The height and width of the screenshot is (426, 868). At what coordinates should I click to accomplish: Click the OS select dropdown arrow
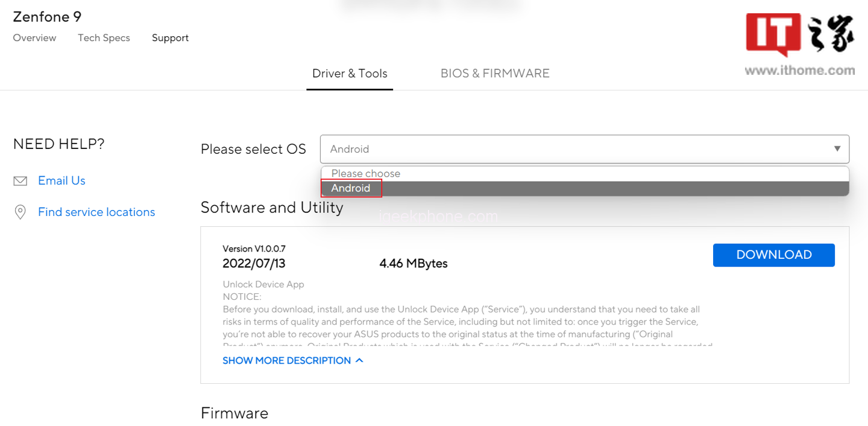click(837, 149)
